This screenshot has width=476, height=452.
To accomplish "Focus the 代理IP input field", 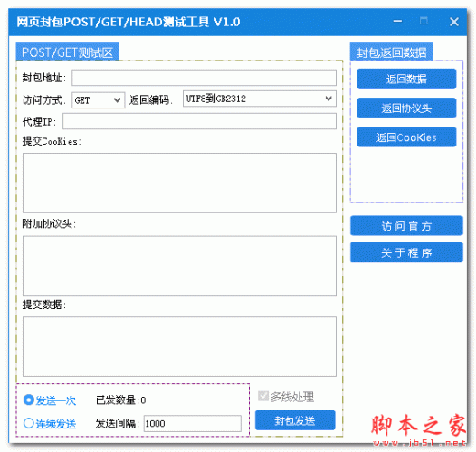I will [x=199, y=121].
